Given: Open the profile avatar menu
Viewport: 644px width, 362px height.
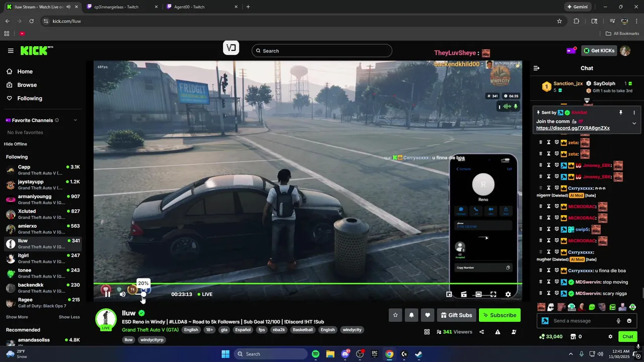Looking at the screenshot, I should click(625, 51).
